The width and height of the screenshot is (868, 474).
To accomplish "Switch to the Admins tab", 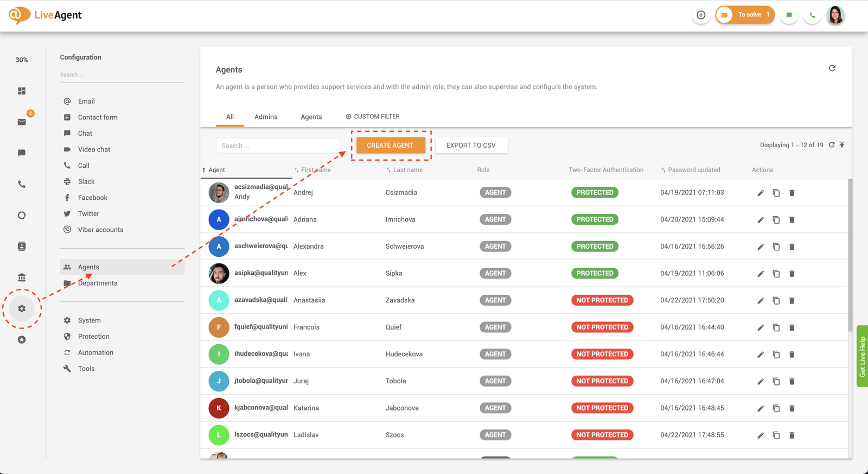I will tap(266, 117).
